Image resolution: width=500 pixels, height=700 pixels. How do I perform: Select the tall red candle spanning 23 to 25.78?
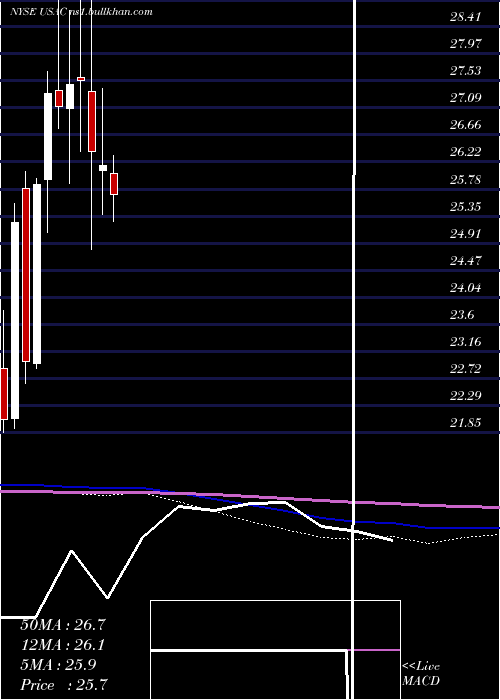tap(26, 275)
